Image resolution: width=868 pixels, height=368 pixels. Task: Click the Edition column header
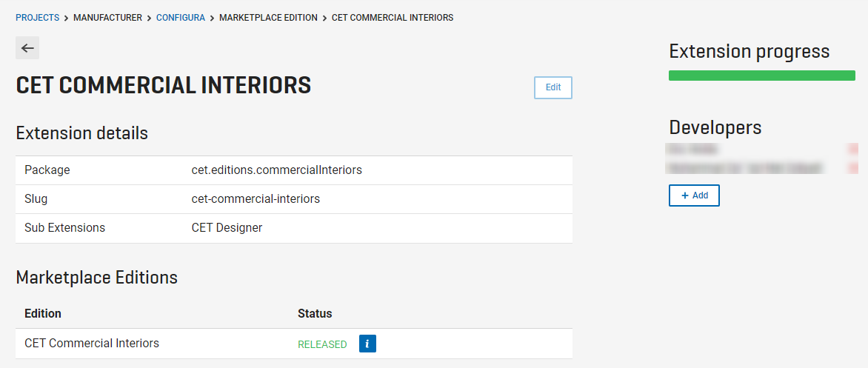point(43,314)
